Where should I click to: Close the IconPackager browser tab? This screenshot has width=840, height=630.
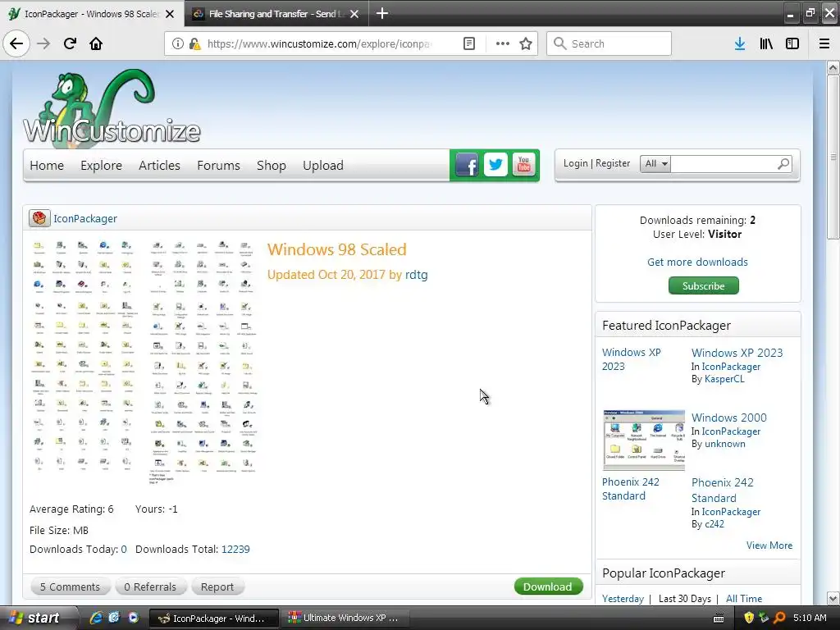point(170,14)
